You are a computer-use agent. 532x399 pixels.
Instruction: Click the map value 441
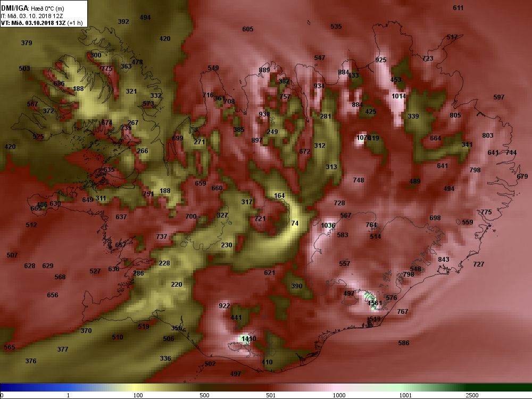click(x=236, y=317)
